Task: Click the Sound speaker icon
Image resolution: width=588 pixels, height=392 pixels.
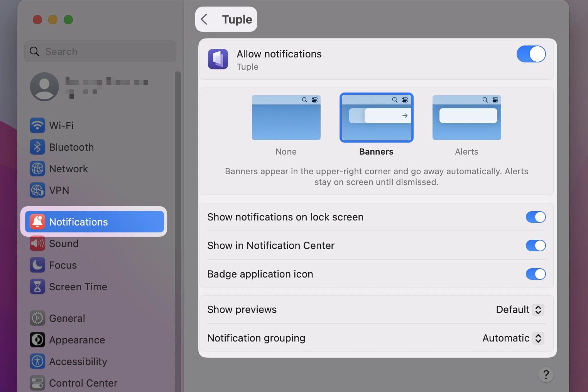Action: point(37,243)
